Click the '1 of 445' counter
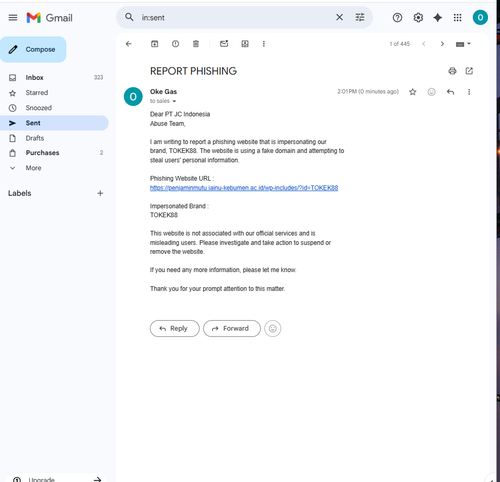Screen dimensions: 500x482 click(400, 44)
